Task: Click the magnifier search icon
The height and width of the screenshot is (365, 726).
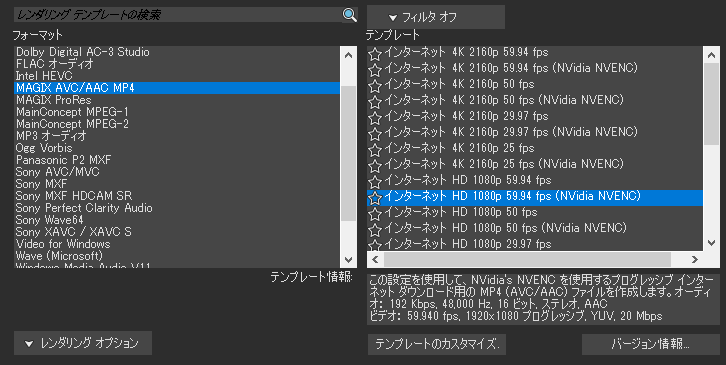Action: [350, 14]
